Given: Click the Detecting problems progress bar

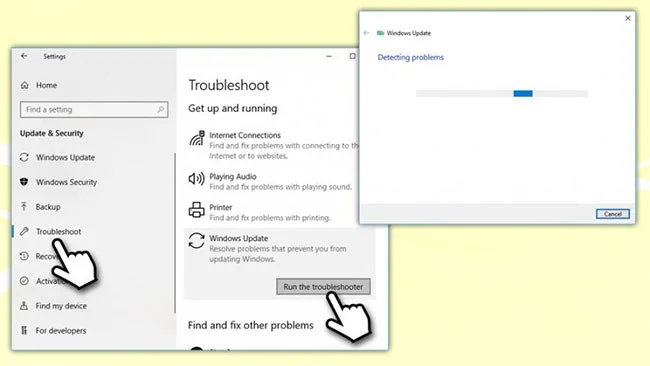Looking at the screenshot, I should pyautogui.click(x=502, y=94).
